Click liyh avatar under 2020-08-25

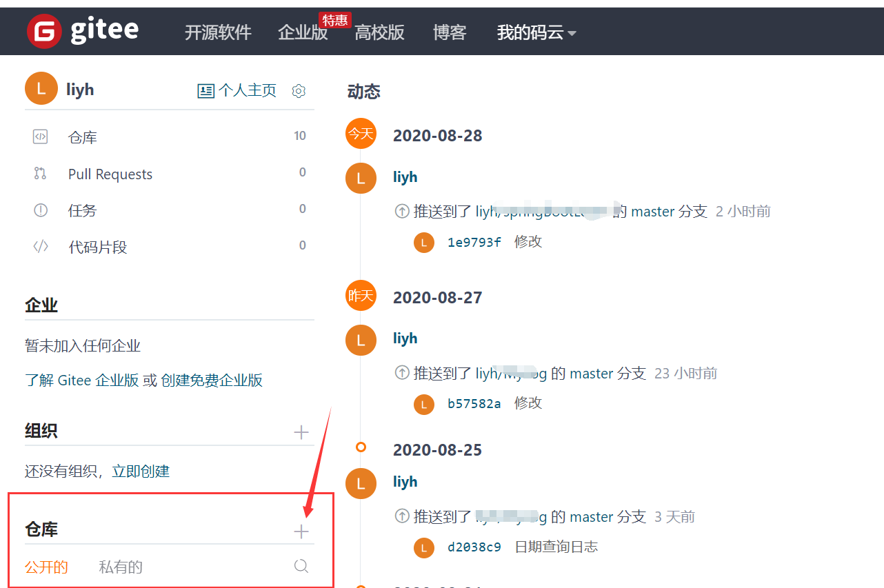[361, 483]
